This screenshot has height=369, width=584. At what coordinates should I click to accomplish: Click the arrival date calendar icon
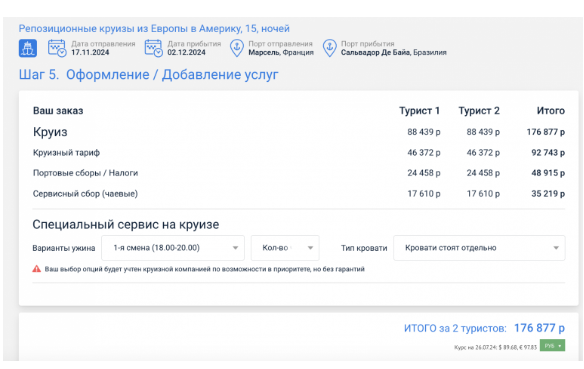point(153,48)
